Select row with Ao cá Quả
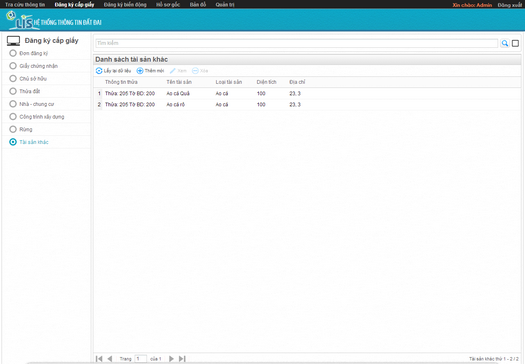The image size is (525, 364). [x=307, y=93]
